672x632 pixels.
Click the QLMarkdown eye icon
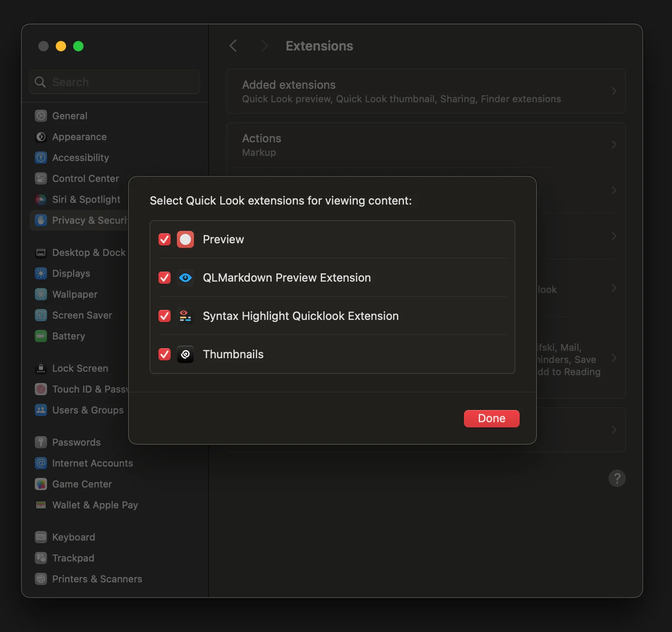coord(185,278)
